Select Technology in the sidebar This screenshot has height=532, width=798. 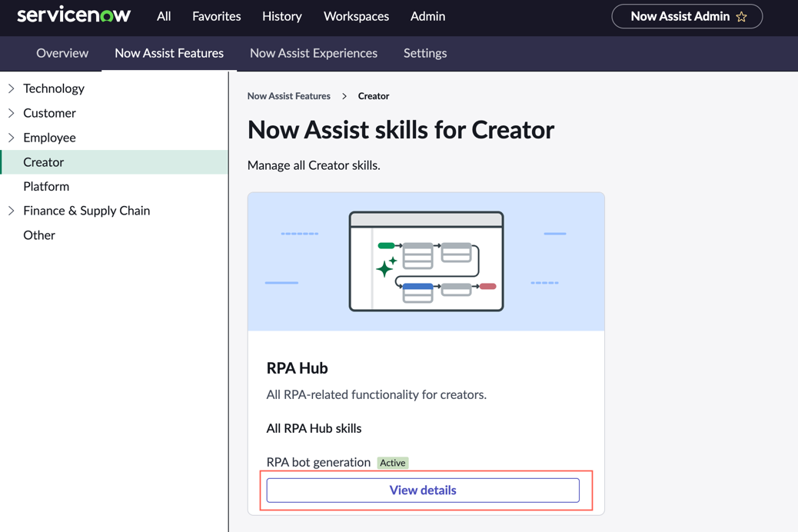tap(54, 88)
